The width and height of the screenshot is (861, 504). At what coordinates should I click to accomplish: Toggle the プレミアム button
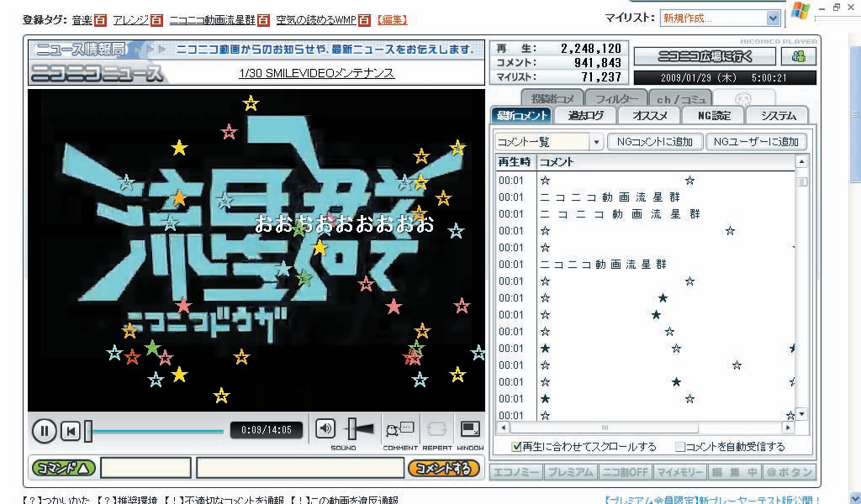pyautogui.click(x=571, y=471)
